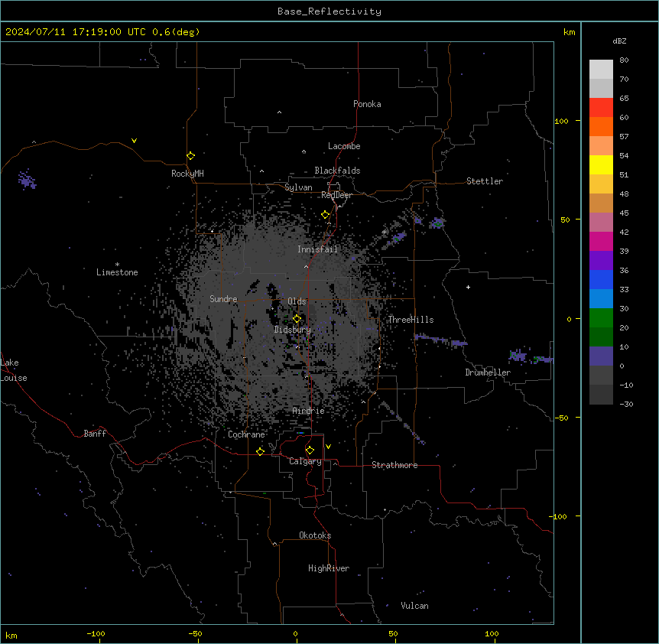659x644 pixels.
Task: Select the Banff label
Action: point(95,434)
